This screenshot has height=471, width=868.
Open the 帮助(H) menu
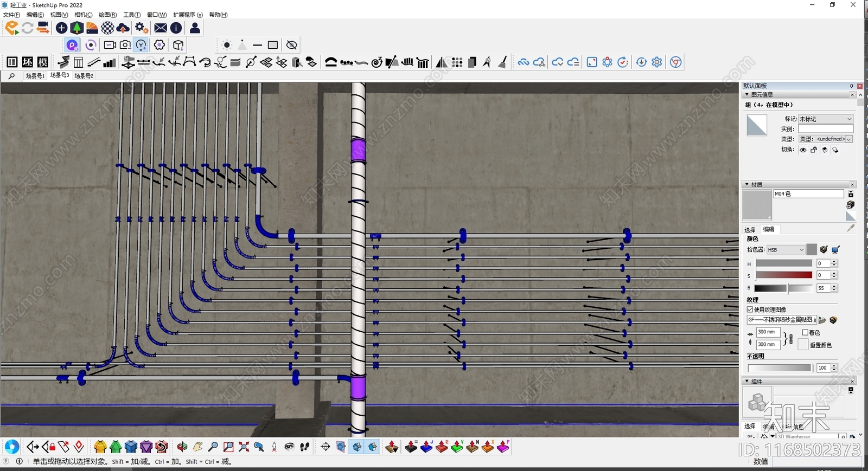(x=219, y=15)
